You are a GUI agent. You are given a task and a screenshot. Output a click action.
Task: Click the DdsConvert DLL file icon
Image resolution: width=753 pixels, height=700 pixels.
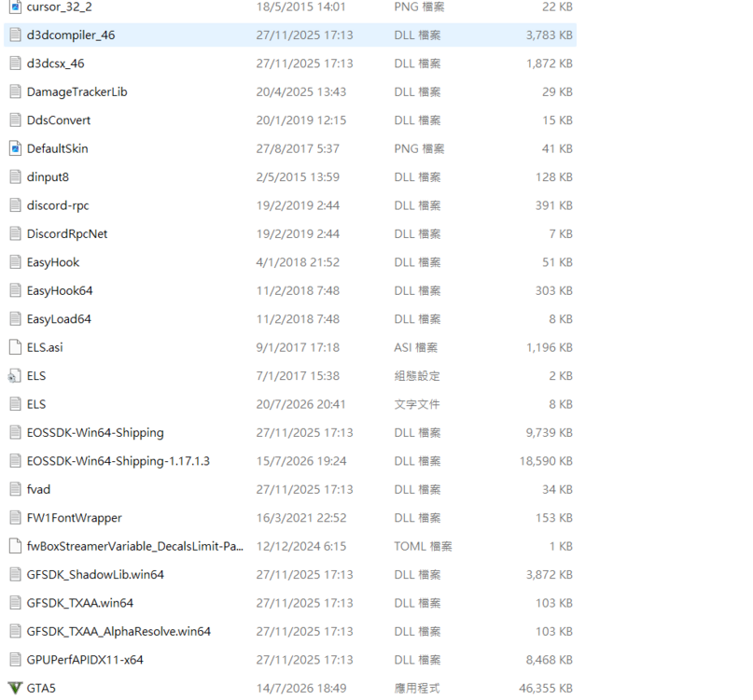15,120
